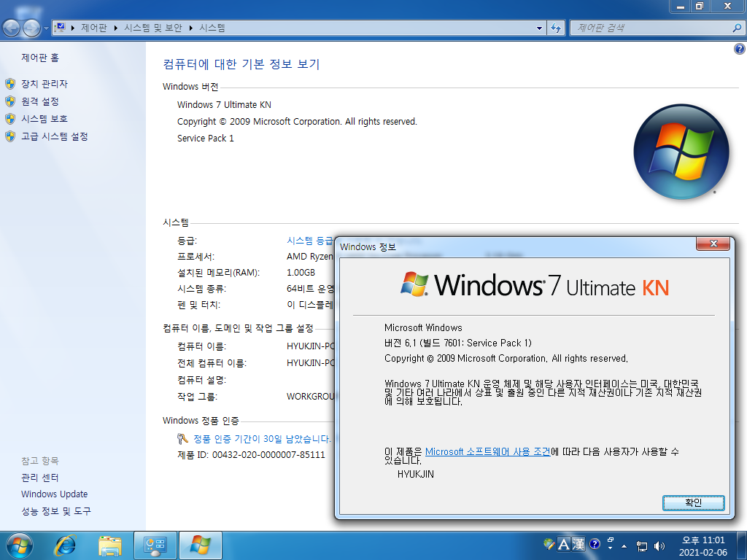Viewport: 747px width, 560px height.
Task: Expand the recent pages dropdown near Back arrows
Action: click(x=46, y=28)
